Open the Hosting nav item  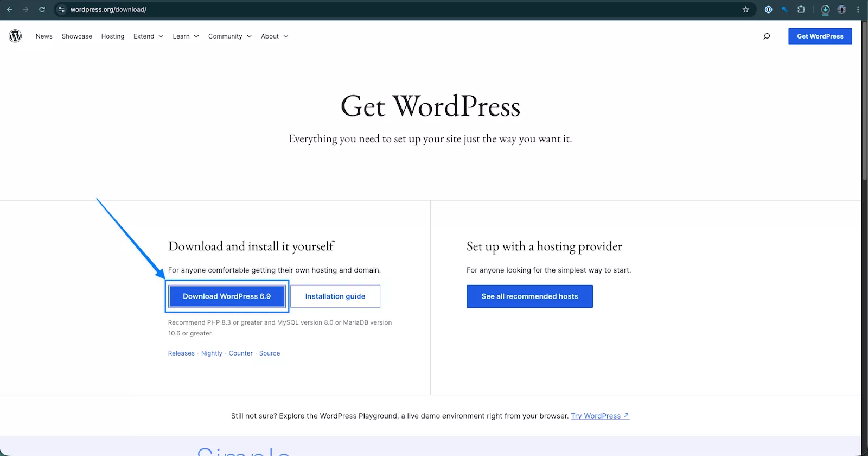(x=113, y=36)
